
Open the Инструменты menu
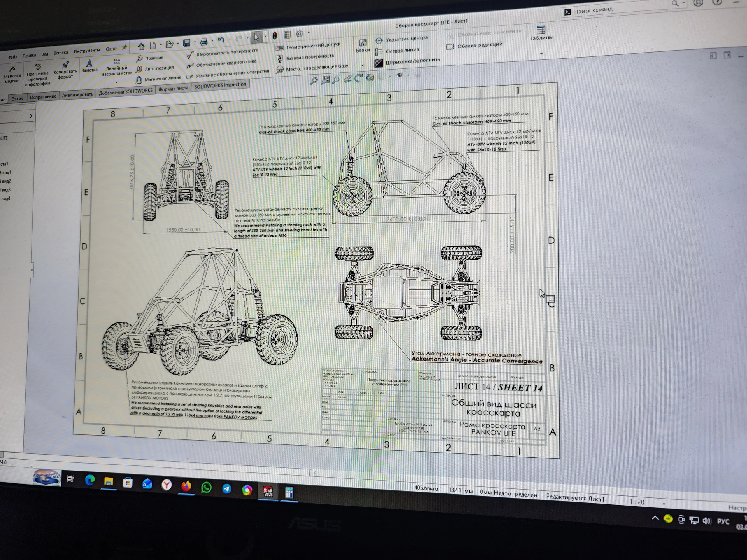(87, 51)
